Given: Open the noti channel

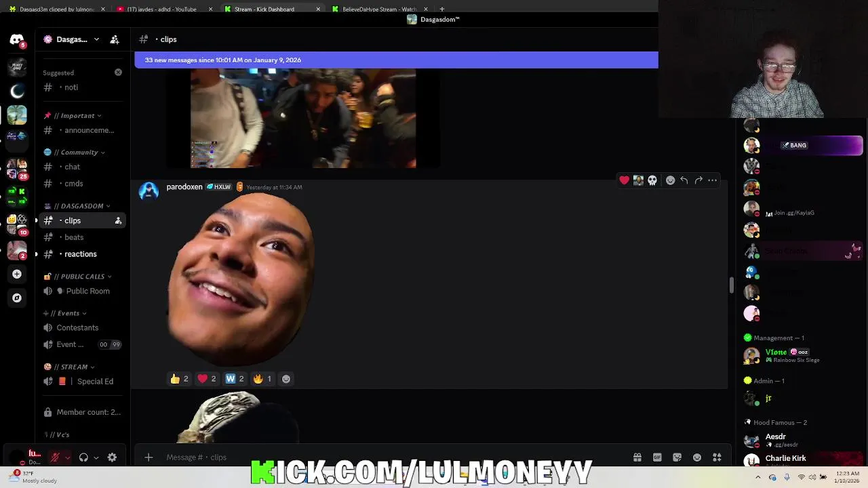Looking at the screenshot, I should pyautogui.click(x=83, y=87).
